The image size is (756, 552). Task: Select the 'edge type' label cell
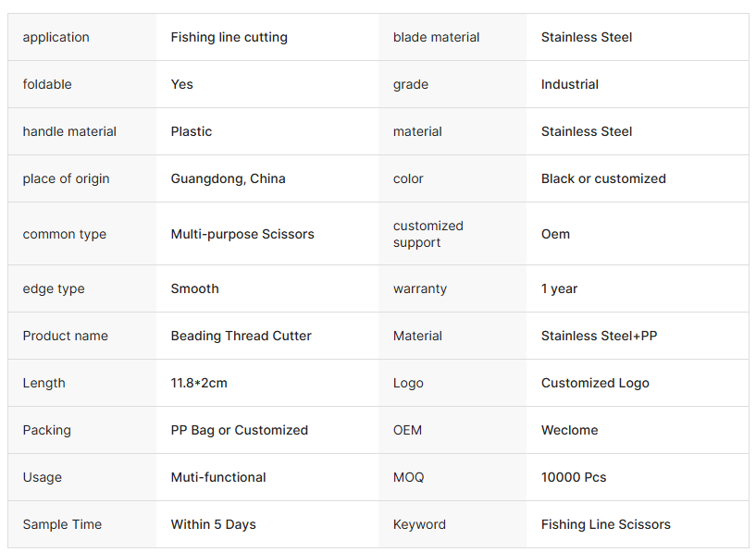pos(54,288)
